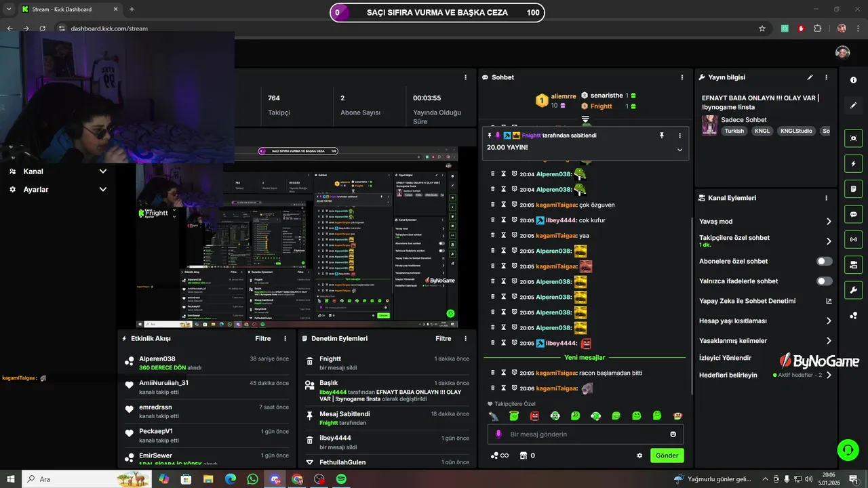Click the pencil edit icon in right sidebar

tap(853, 106)
